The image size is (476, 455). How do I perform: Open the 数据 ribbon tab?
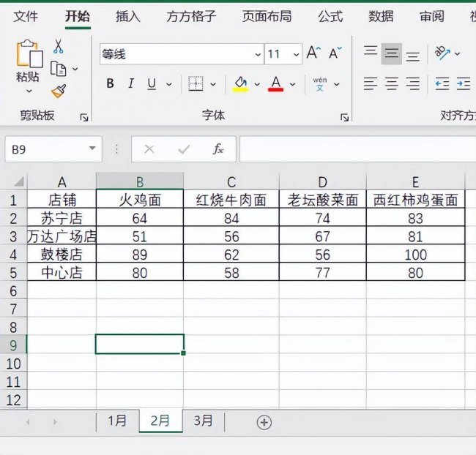point(381,16)
